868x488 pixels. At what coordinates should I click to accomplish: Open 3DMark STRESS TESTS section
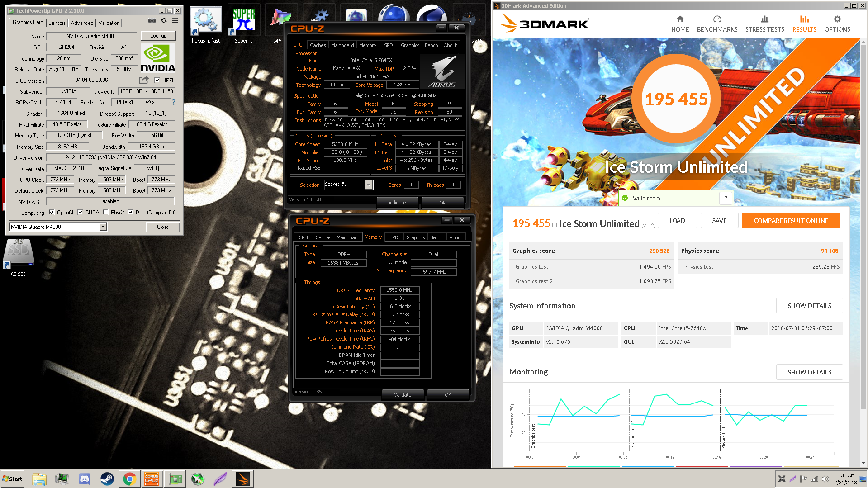click(x=764, y=24)
